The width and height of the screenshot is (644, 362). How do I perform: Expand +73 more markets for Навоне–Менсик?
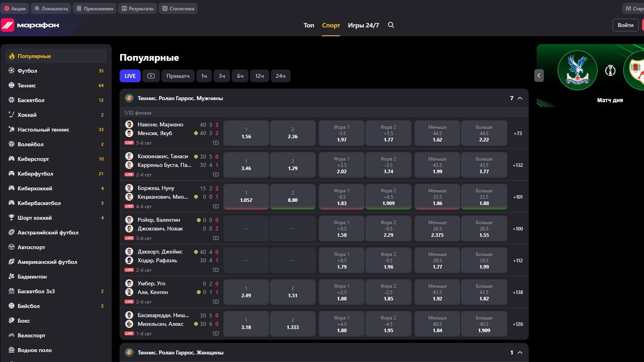(518, 134)
